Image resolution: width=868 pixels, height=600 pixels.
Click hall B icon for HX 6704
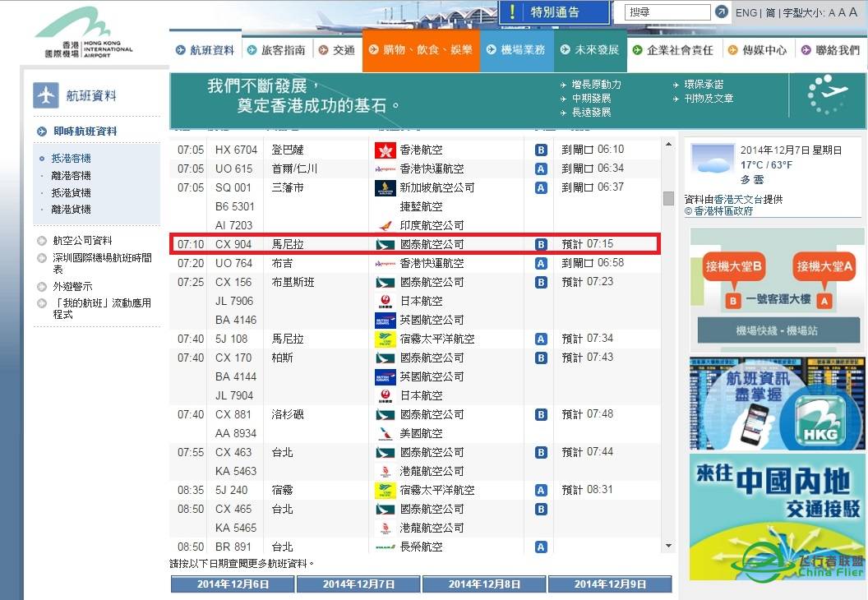tap(541, 150)
